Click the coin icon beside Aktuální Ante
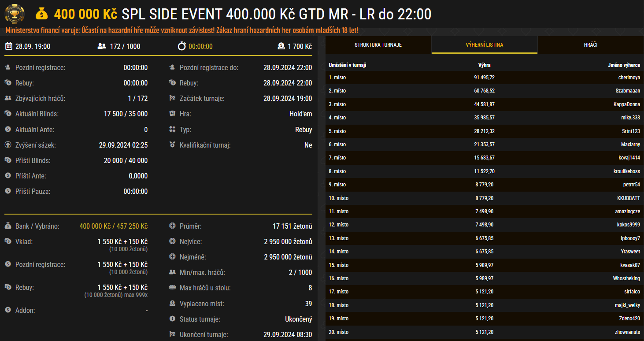The height and width of the screenshot is (341, 644). tap(8, 130)
